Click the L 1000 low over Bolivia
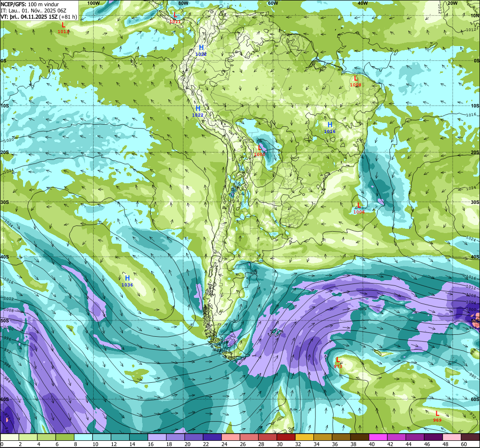 pos(260,151)
